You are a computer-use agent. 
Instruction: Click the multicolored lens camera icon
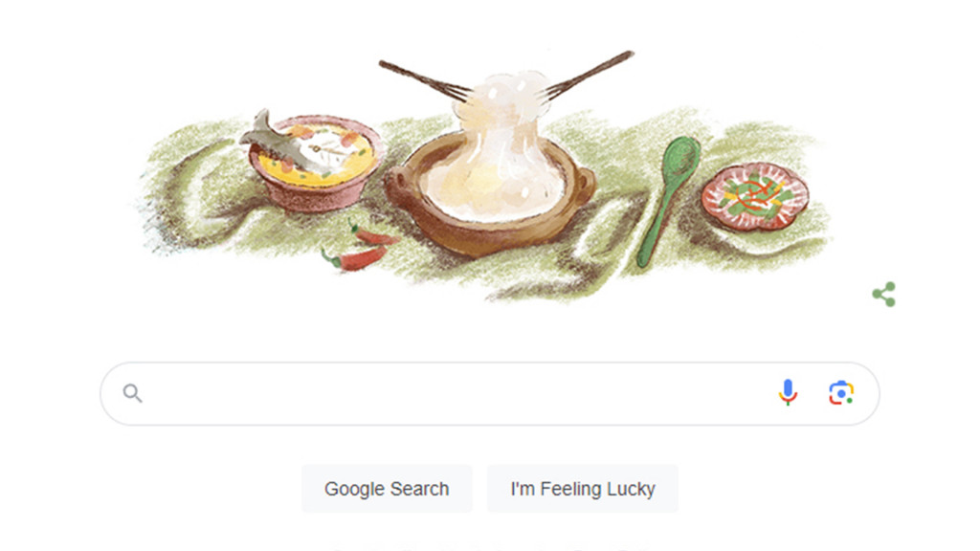[x=841, y=393]
